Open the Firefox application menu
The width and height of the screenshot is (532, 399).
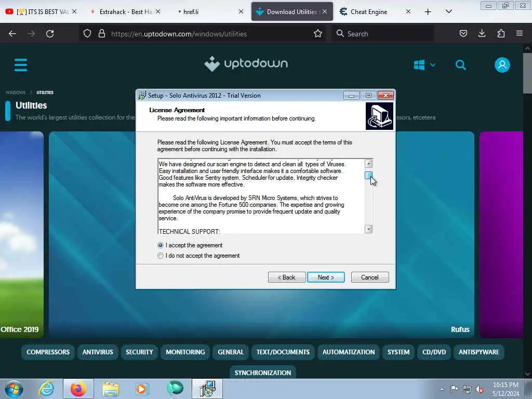[x=520, y=34]
